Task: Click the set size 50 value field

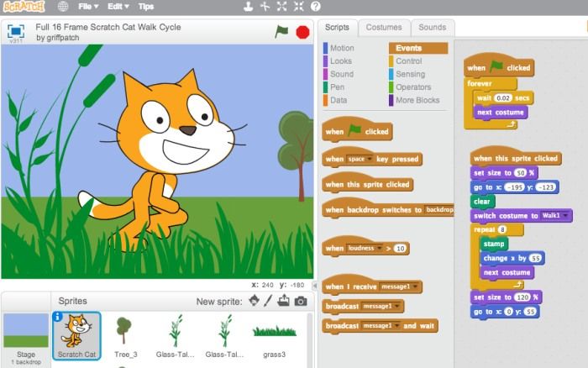Action: click(520, 173)
